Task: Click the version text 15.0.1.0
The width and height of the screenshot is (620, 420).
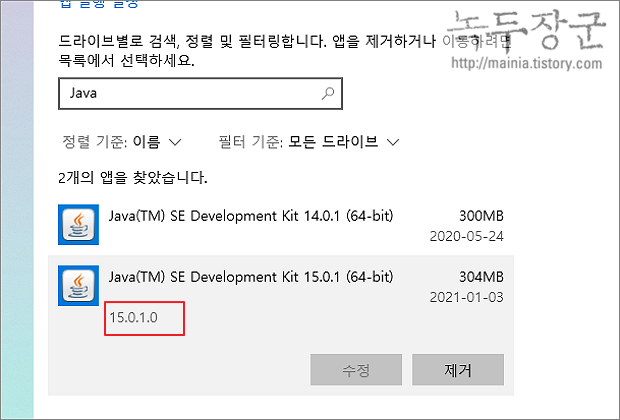Action: click(x=134, y=318)
